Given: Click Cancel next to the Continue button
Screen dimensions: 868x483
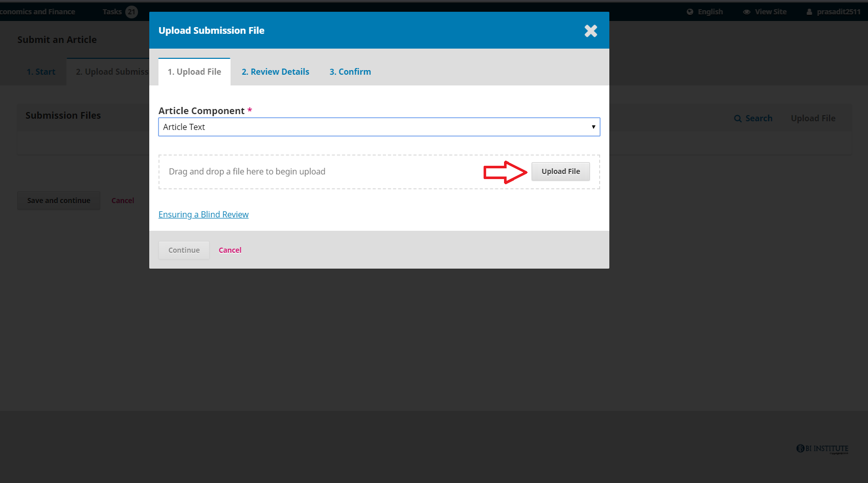Looking at the screenshot, I should (x=230, y=250).
